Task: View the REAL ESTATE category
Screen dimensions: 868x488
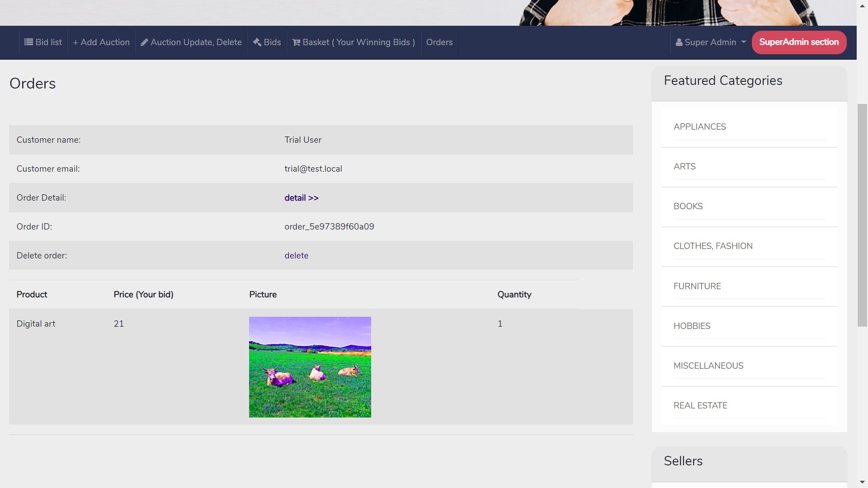Action: 700,405
